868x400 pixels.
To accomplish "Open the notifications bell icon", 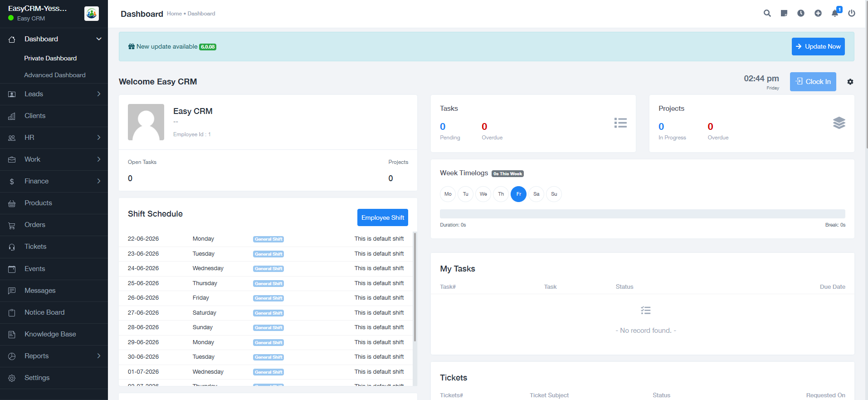I will click(x=835, y=13).
